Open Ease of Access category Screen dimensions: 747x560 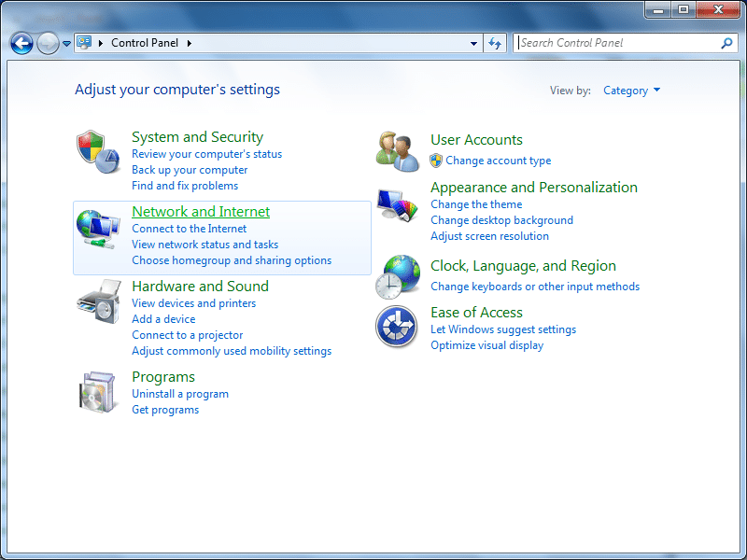[476, 313]
